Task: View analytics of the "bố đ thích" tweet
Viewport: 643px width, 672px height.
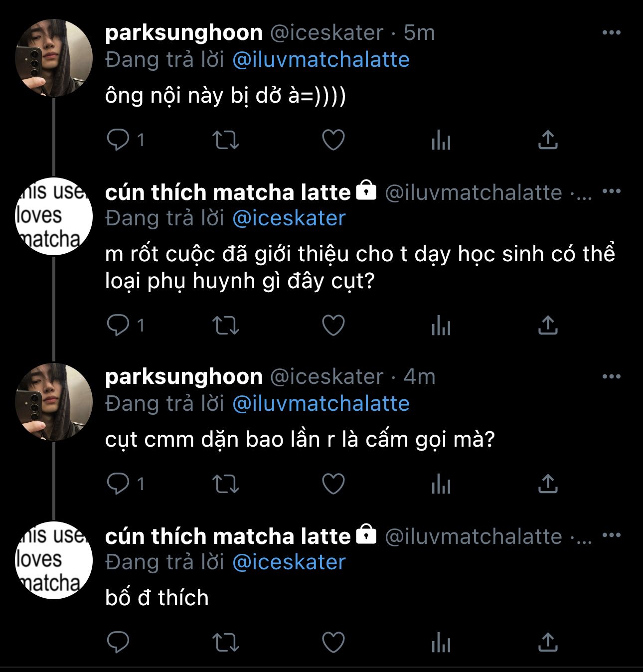Action: click(x=441, y=642)
